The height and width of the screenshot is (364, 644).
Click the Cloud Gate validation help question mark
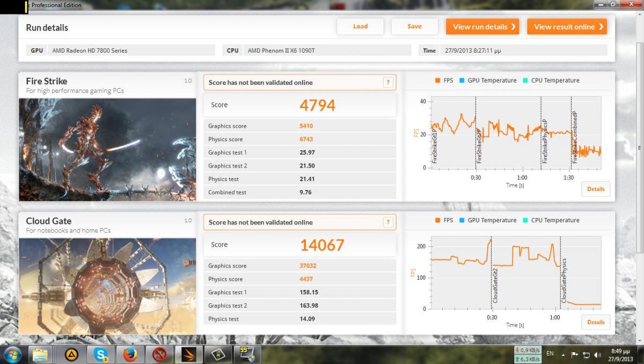coord(388,222)
